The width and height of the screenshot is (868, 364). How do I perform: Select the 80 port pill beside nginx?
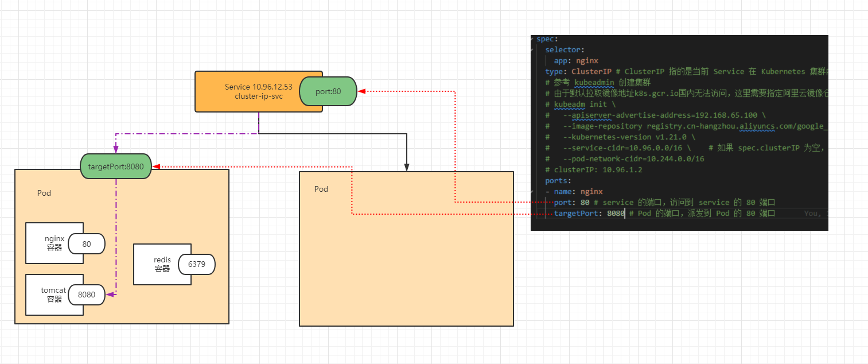pyautogui.click(x=87, y=244)
